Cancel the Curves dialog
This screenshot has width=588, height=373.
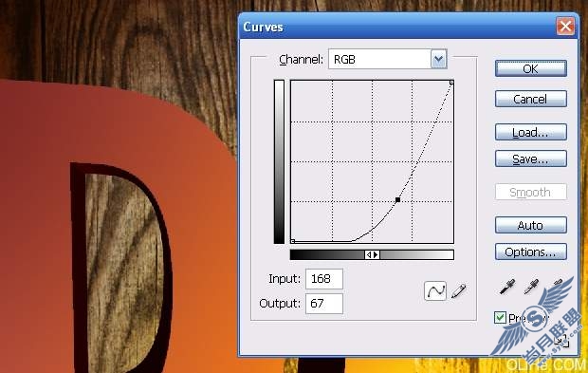(531, 99)
